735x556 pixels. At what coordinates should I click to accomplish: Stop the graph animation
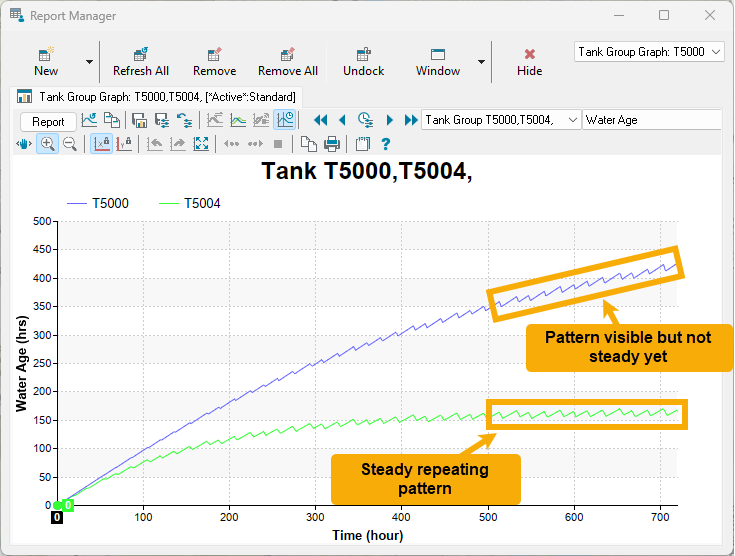tap(278, 144)
